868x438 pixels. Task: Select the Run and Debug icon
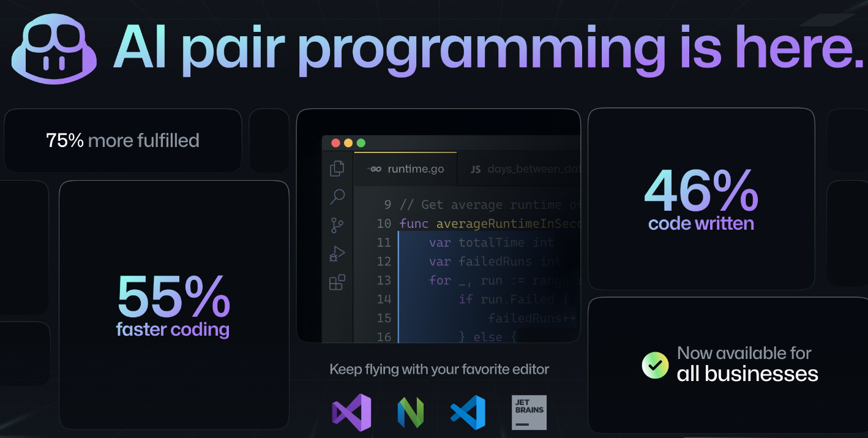click(337, 253)
